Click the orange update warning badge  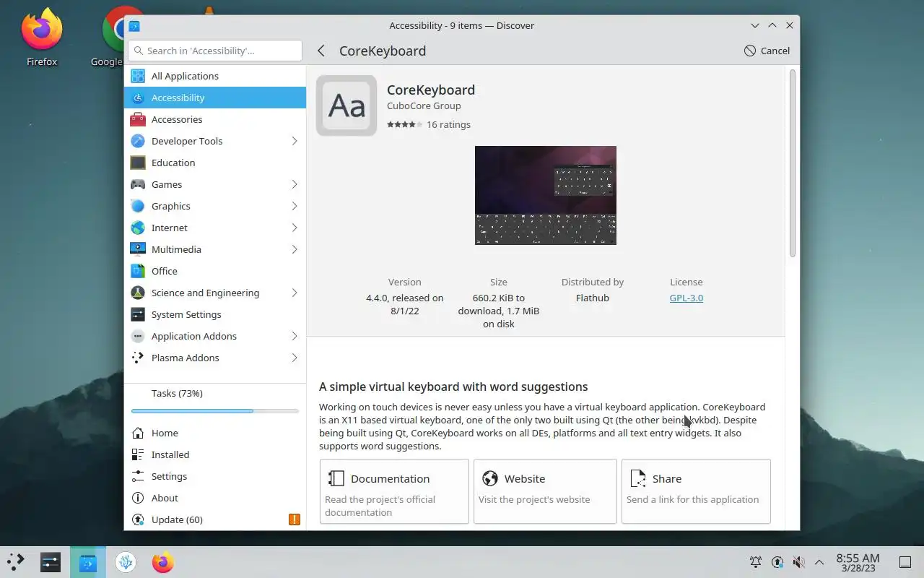pyautogui.click(x=294, y=519)
